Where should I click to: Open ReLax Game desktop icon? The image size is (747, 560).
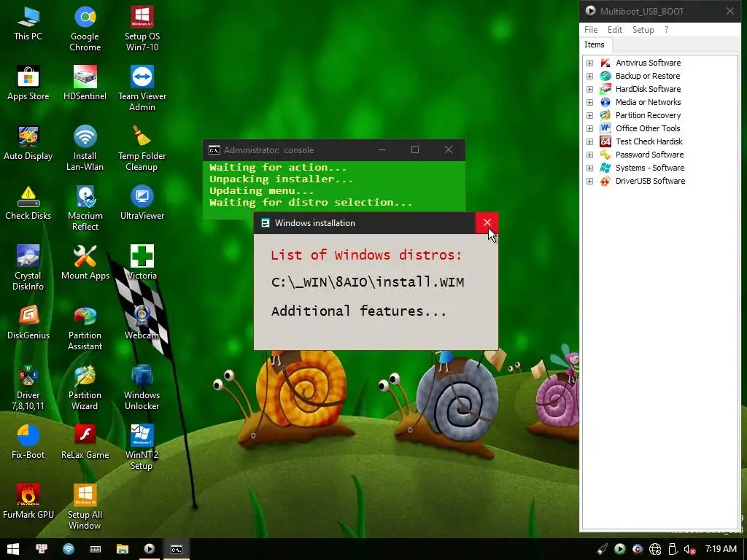pyautogui.click(x=85, y=443)
